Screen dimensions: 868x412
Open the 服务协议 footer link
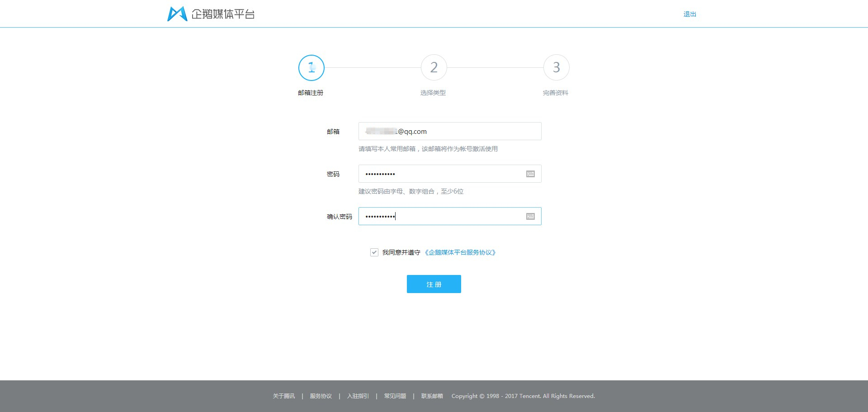coord(320,396)
